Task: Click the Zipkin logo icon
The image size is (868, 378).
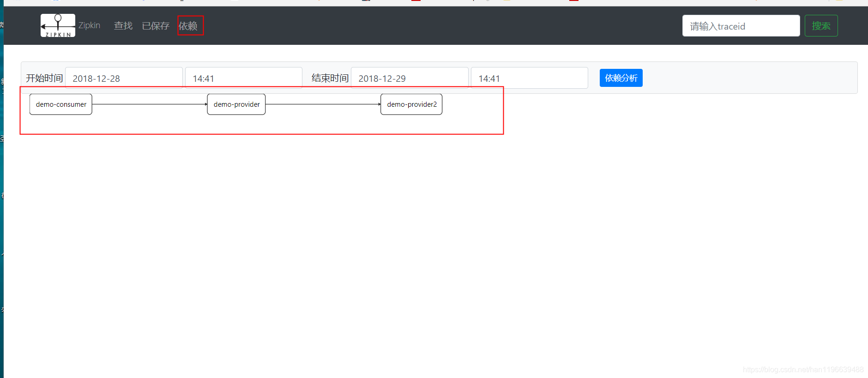Action: pyautogui.click(x=58, y=25)
